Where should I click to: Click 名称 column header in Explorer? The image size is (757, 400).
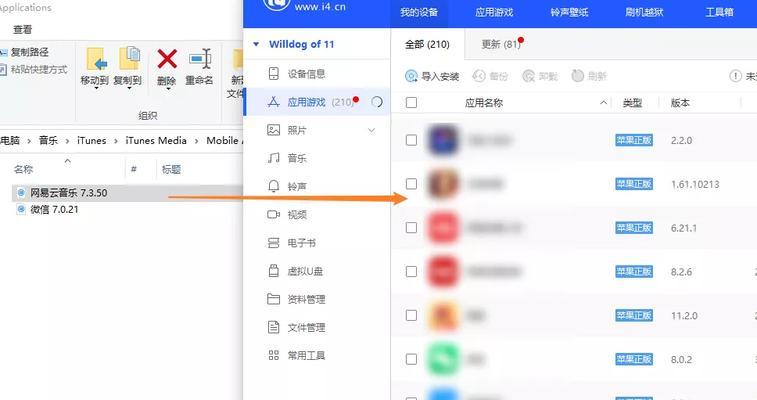coord(24,169)
